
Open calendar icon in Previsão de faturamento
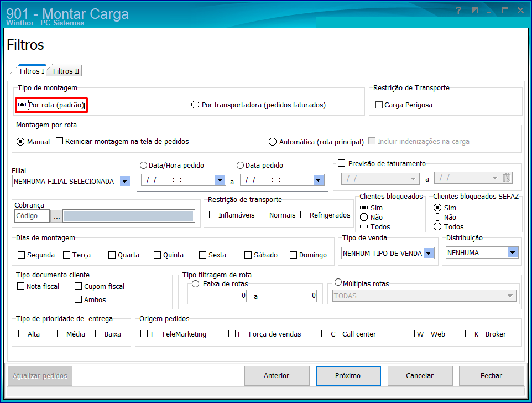pos(507,178)
